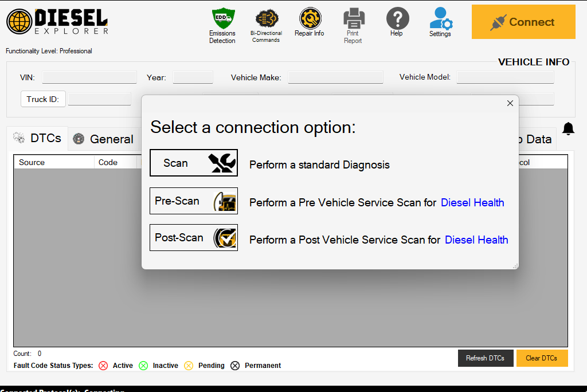The image size is (587, 392).
Task: Open Repair Info
Action: coord(310,22)
